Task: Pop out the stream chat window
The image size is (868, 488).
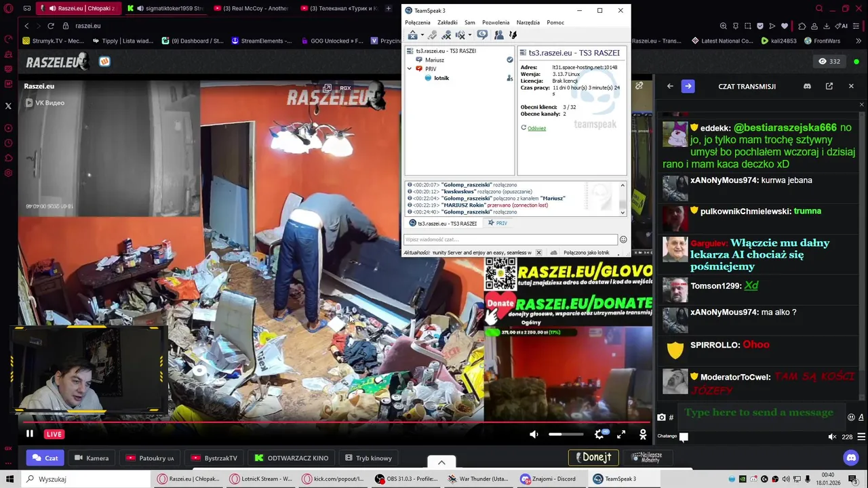Action: click(x=829, y=86)
